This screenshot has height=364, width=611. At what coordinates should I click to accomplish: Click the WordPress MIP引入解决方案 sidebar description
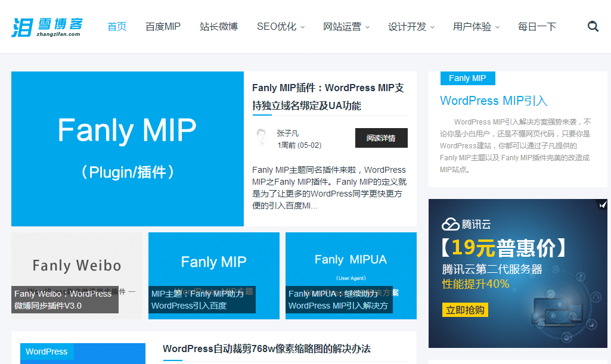[x=515, y=145]
